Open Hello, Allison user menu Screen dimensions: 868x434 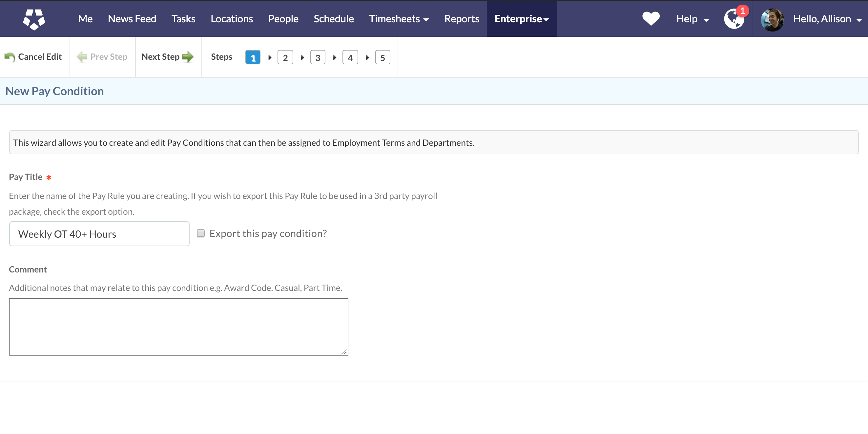point(827,19)
